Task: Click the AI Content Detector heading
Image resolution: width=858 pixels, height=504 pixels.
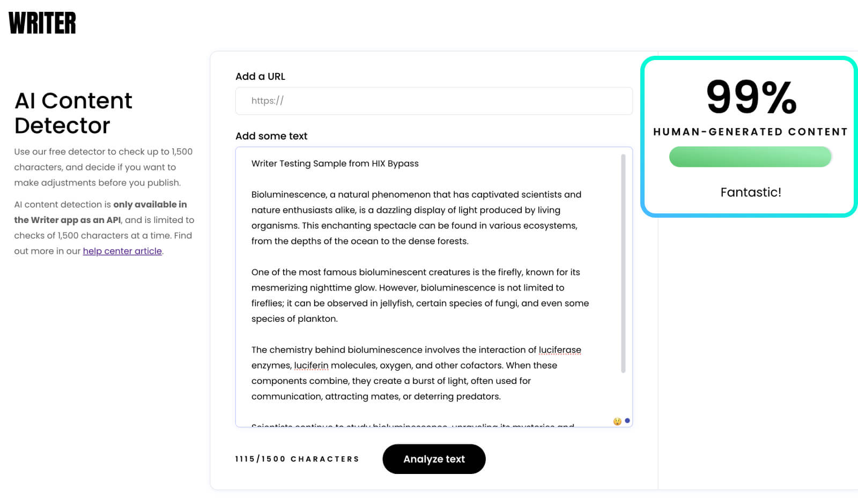Action: click(73, 113)
